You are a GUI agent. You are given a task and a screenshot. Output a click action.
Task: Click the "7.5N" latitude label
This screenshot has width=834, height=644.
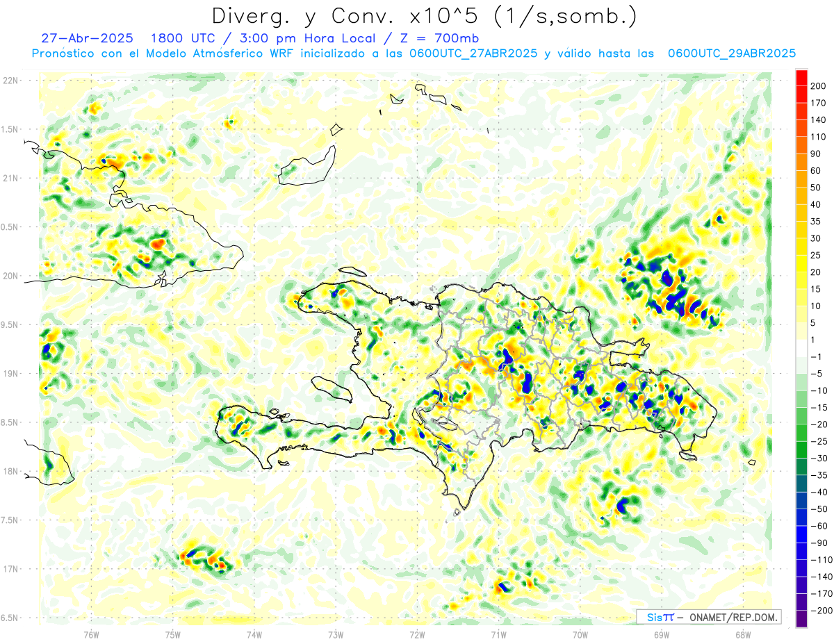point(10,520)
